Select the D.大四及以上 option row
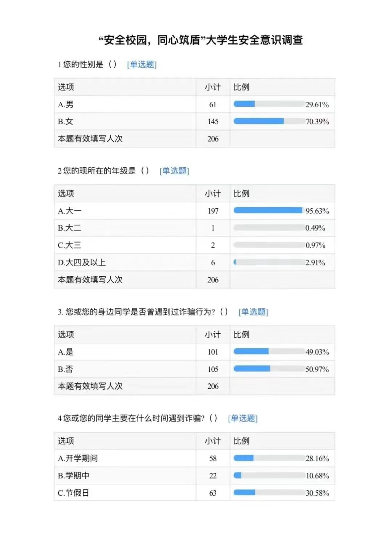392x549 pixels. (195, 263)
